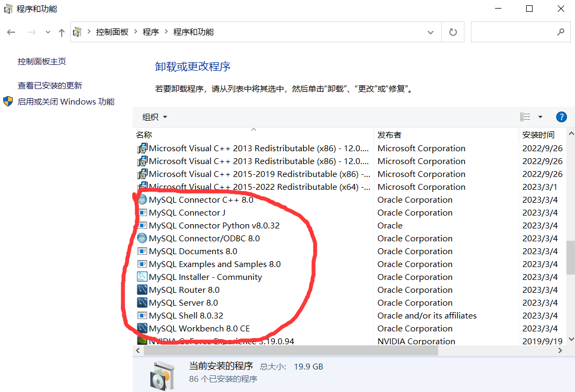Select MySQL Connector/ODBC 8.0 name
Screen dimensions: 575x392
pos(204,238)
